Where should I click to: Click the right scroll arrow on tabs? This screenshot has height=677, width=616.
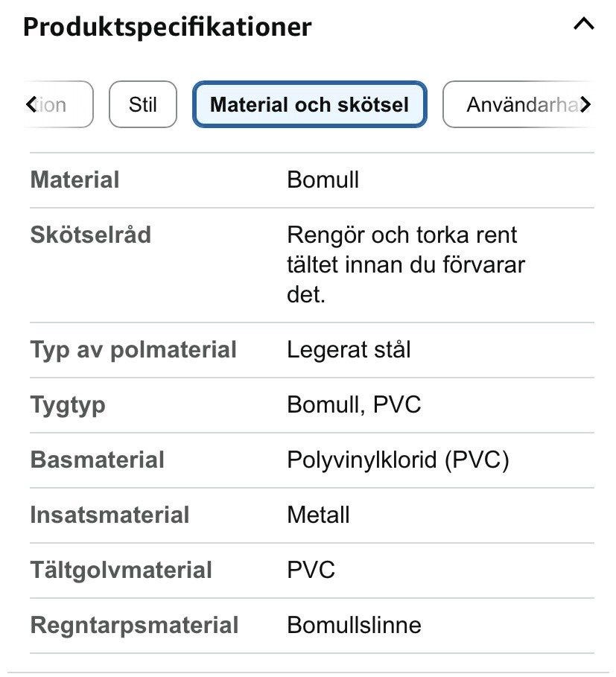[585, 104]
